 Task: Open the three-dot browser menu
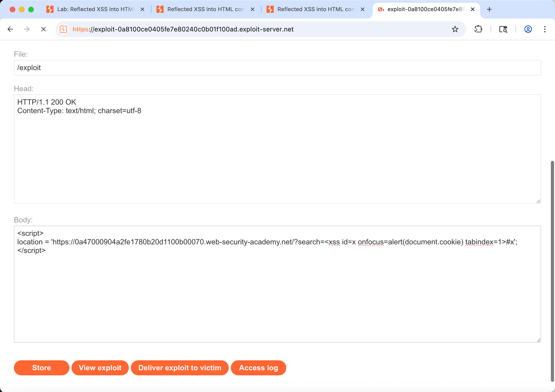click(x=545, y=29)
